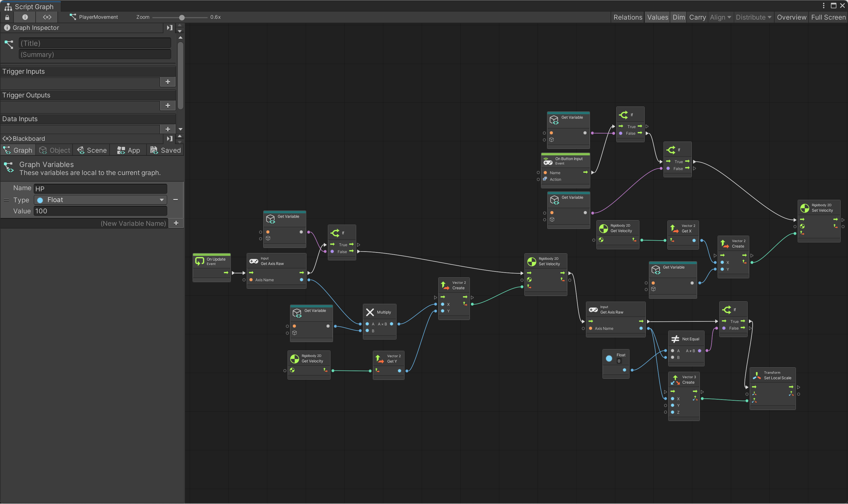The image size is (848, 504).
Task: Click the Float literal node circle icon
Action: tap(609, 358)
